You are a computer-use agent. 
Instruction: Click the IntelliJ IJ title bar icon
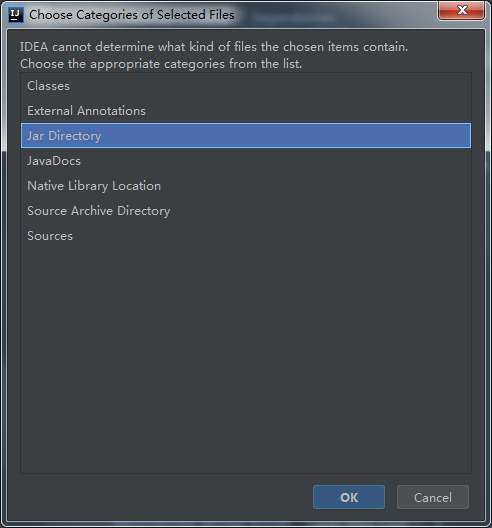(15, 15)
